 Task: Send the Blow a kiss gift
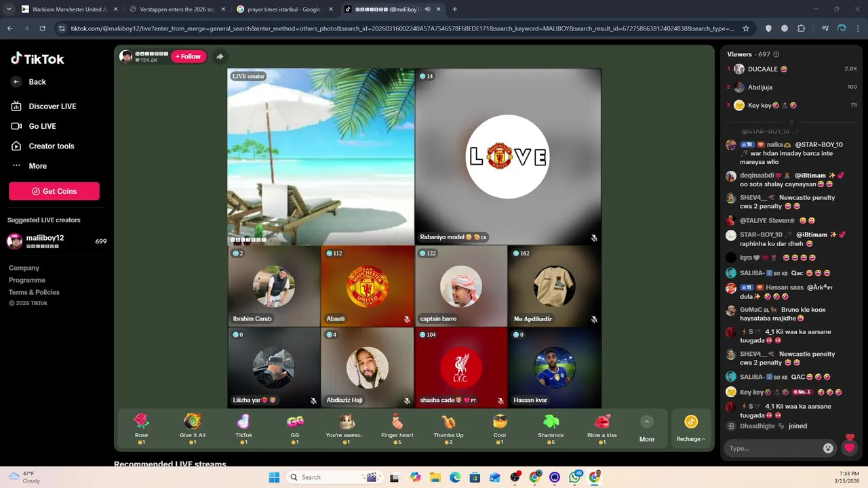(602, 429)
